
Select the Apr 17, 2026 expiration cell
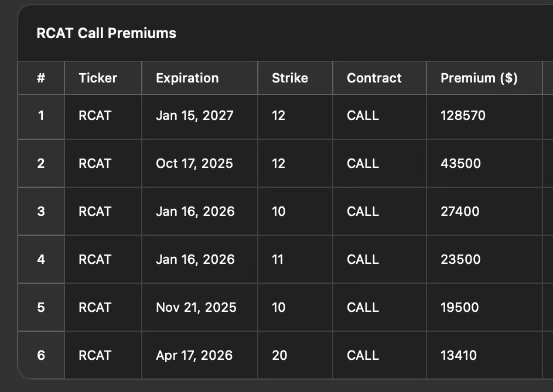tap(194, 355)
